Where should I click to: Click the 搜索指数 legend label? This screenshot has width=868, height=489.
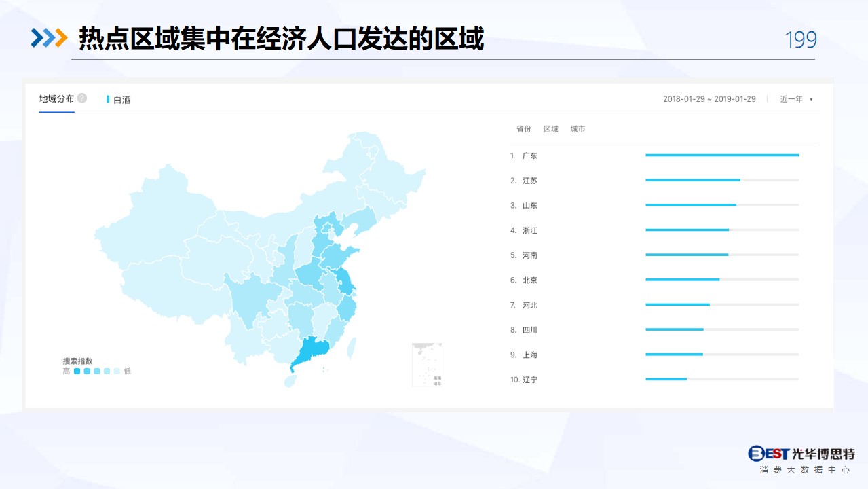click(x=77, y=361)
